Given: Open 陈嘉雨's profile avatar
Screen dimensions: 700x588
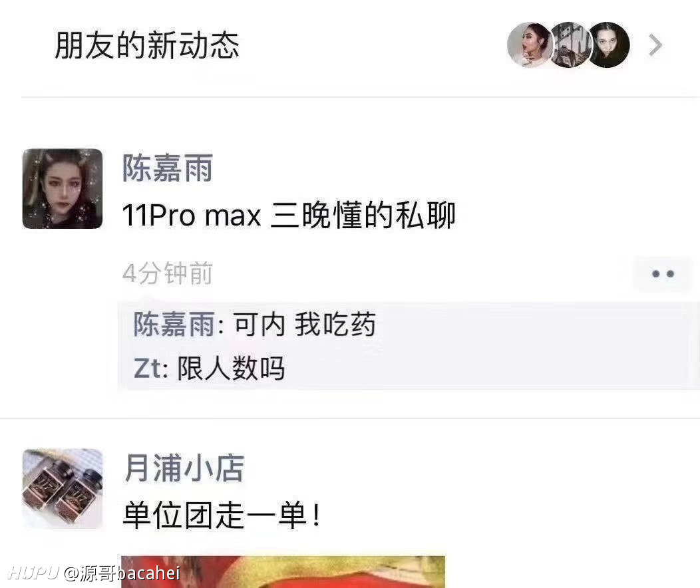Looking at the screenshot, I should 63,189.
